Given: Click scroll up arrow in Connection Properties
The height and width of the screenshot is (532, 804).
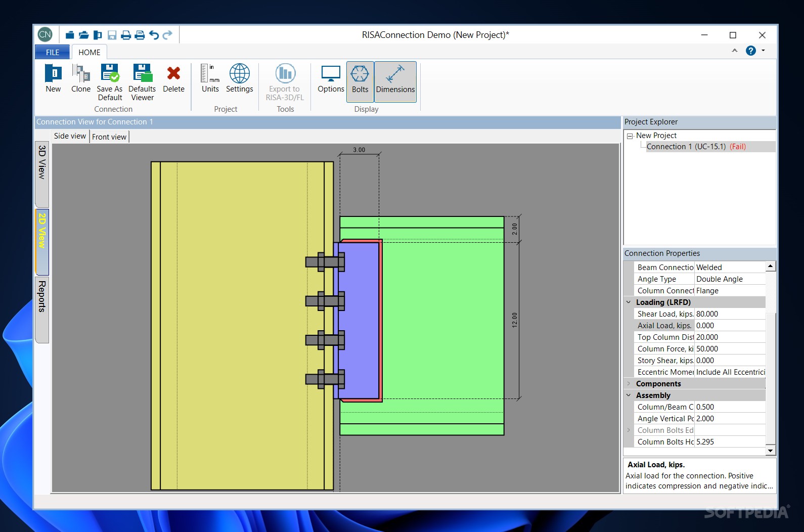Looking at the screenshot, I should pos(770,266).
